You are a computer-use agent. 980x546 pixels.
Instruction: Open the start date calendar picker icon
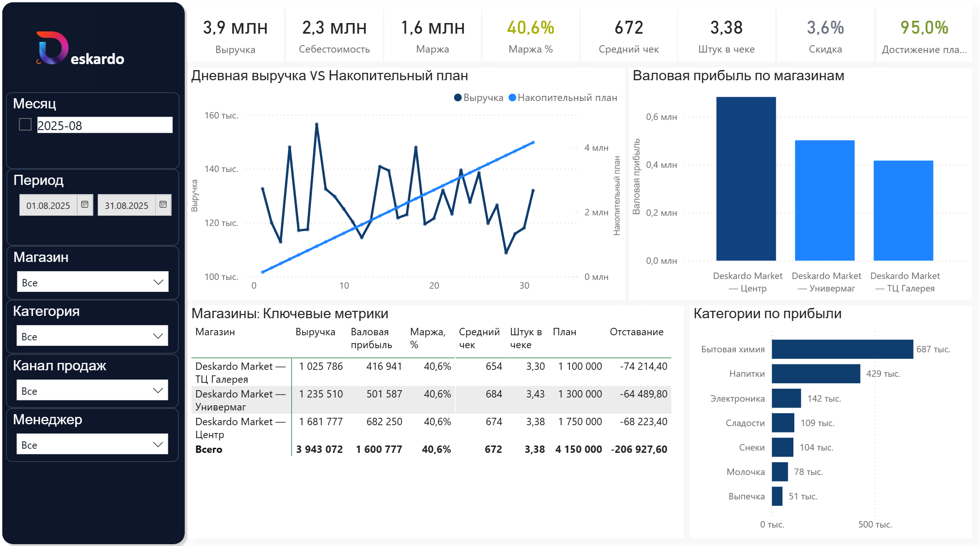pos(85,204)
